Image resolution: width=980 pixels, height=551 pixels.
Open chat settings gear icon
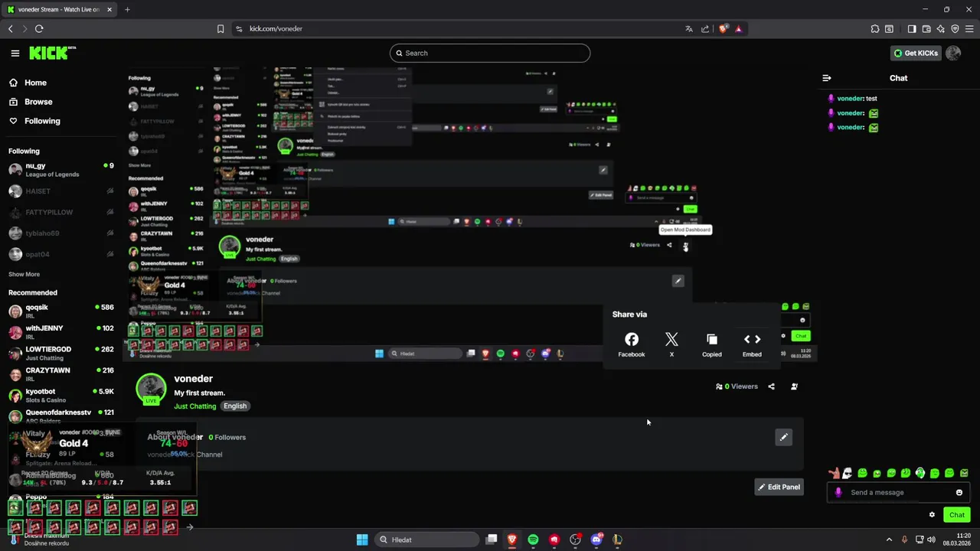pos(932,515)
